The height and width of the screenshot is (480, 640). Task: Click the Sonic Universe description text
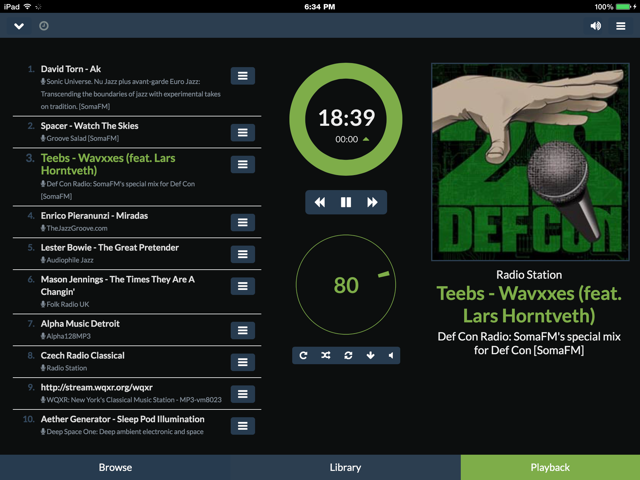point(131,94)
